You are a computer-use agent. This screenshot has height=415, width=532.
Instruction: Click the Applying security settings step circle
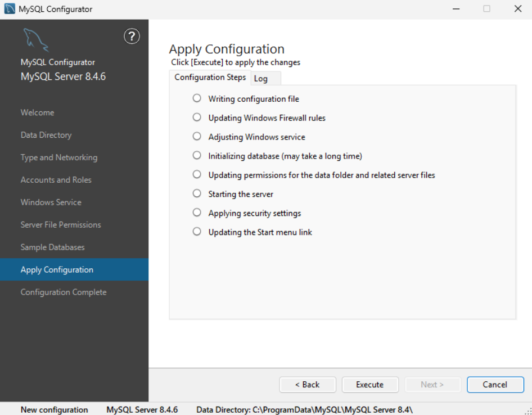(x=197, y=213)
